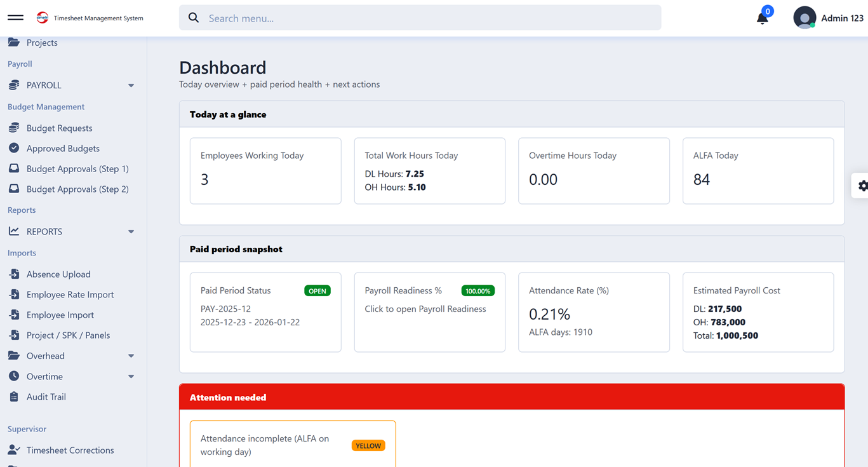Open the Admin 123 profile
The image size is (868, 467).
829,18
